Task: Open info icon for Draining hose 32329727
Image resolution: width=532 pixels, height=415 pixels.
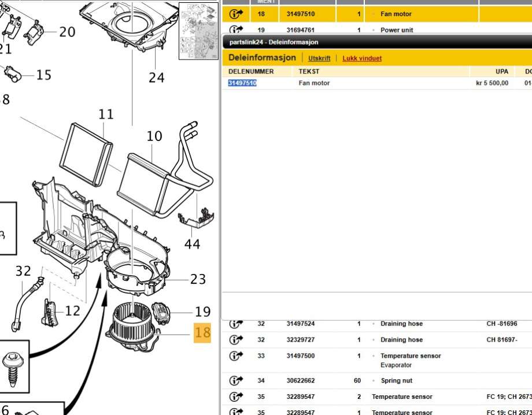Action: click(x=236, y=339)
